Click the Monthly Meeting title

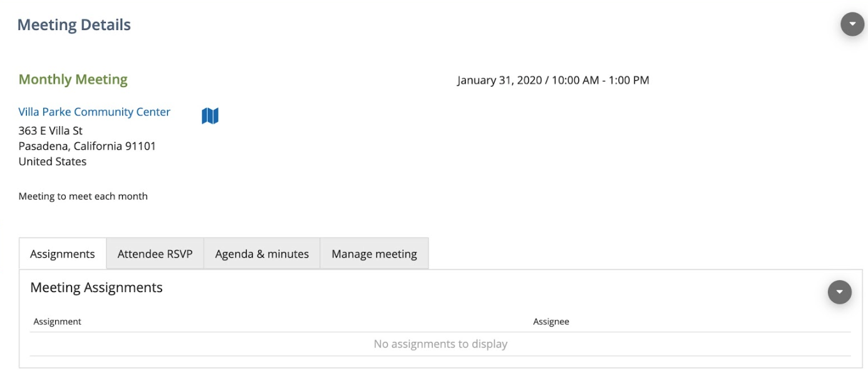pos(73,80)
